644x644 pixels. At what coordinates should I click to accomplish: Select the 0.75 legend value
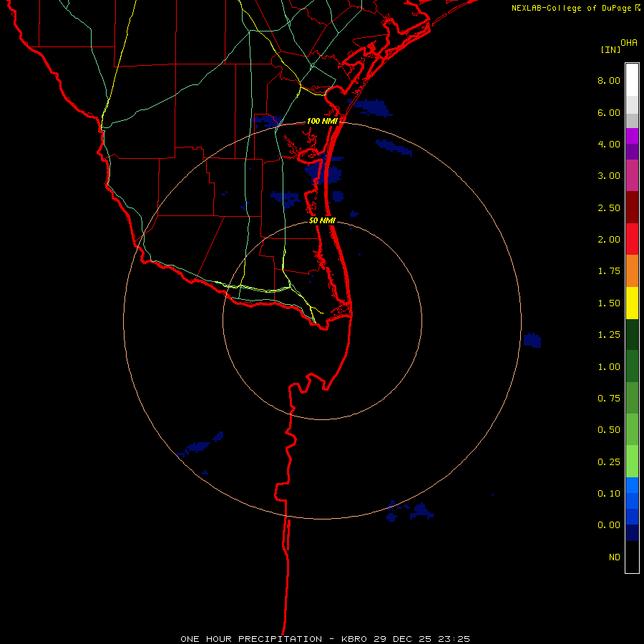click(x=609, y=399)
